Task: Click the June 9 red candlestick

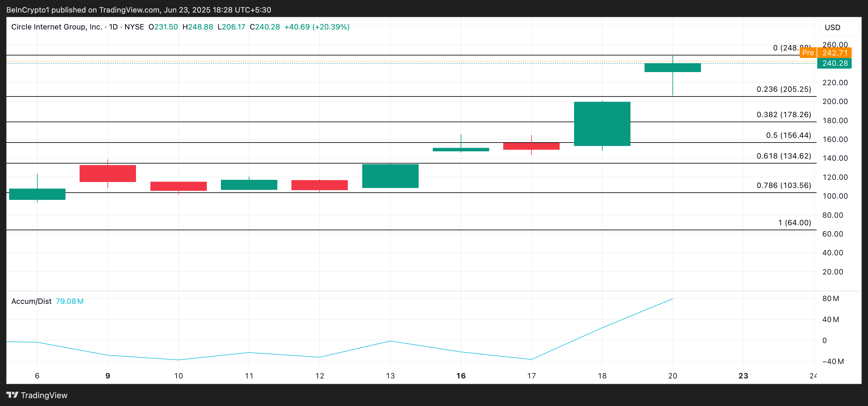Action: click(x=107, y=174)
